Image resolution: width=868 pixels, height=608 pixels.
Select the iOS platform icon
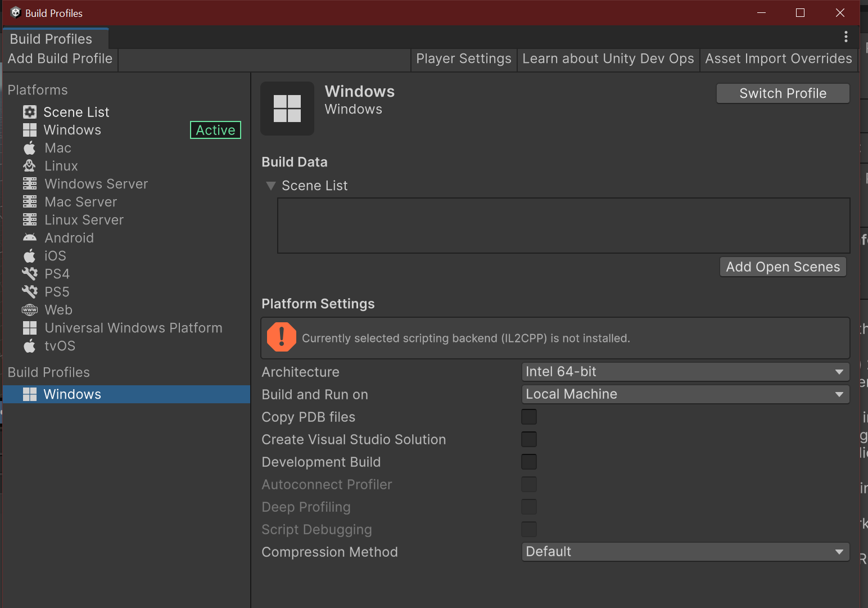(30, 256)
